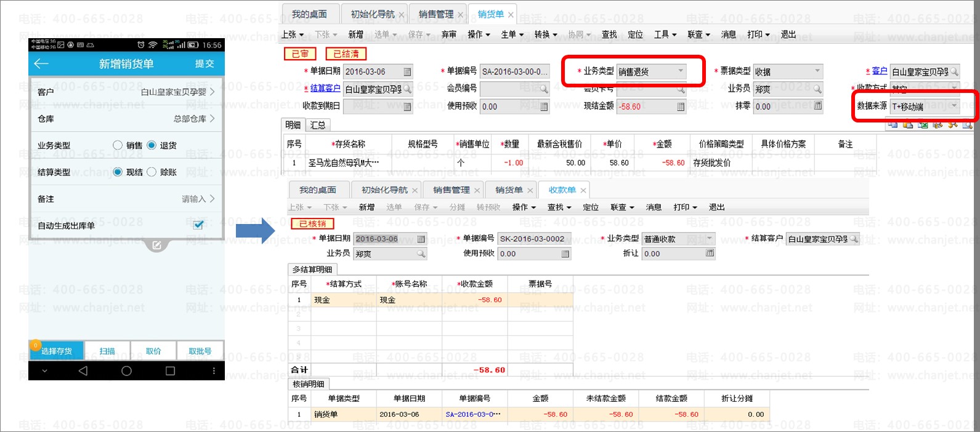
Task: Select the 赊账 radio for 结算类型
Action: 152,172
